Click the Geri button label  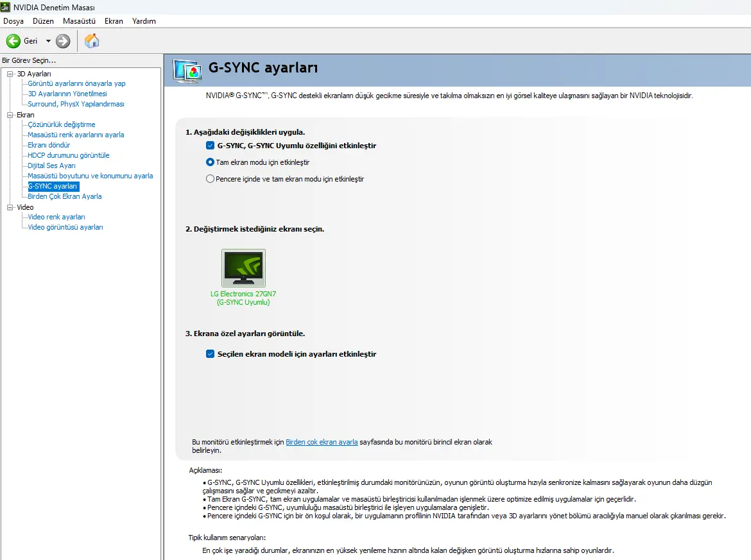pos(31,41)
